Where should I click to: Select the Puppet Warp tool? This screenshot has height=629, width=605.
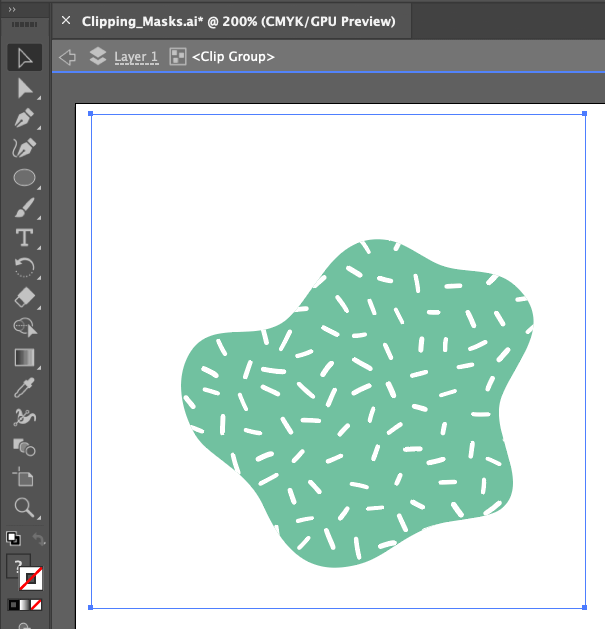(24, 417)
